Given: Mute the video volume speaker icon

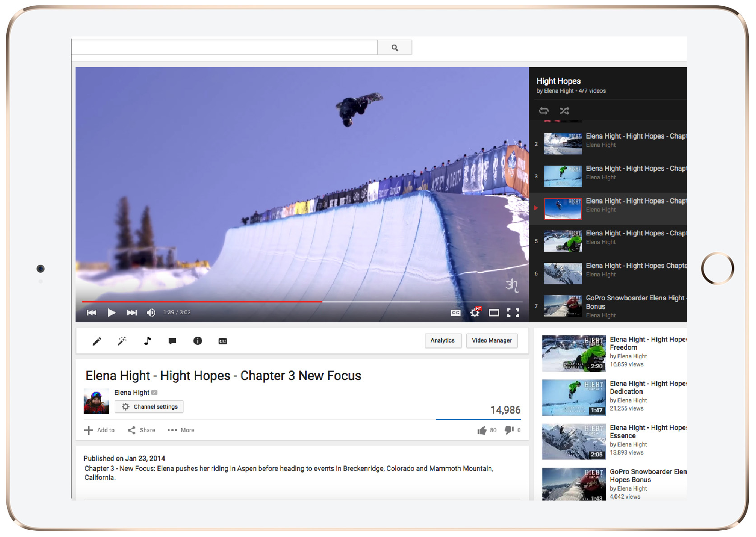Looking at the screenshot, I should (151, 312).
